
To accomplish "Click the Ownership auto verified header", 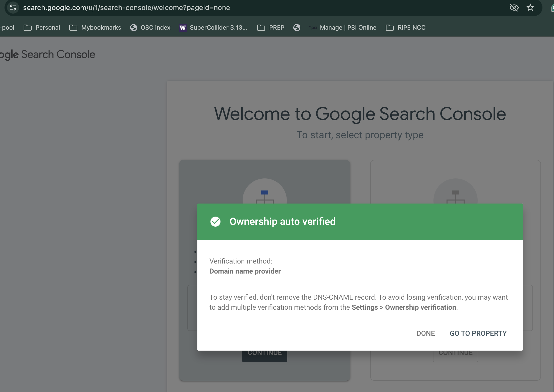I will pos(282,222).
